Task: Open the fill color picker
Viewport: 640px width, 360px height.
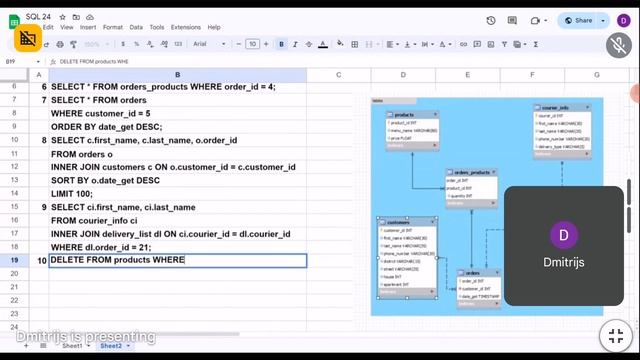Action: pos(340,44)
